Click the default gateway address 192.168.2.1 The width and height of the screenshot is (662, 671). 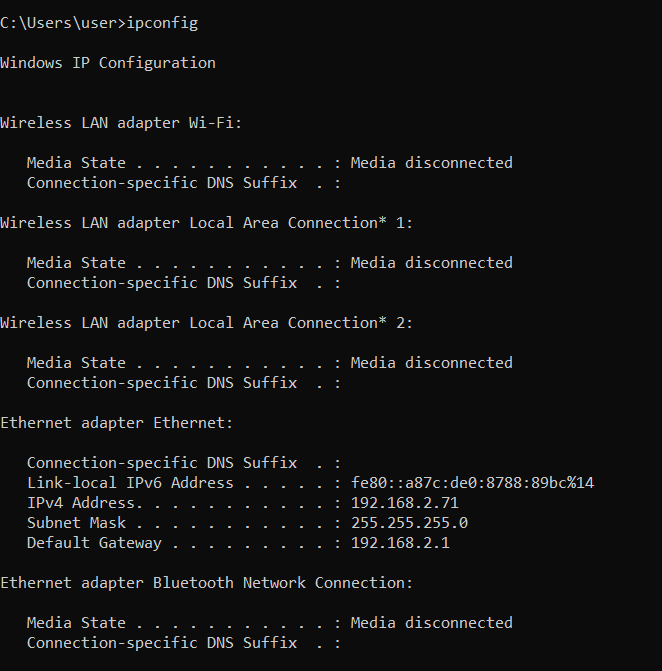point(400,542)
